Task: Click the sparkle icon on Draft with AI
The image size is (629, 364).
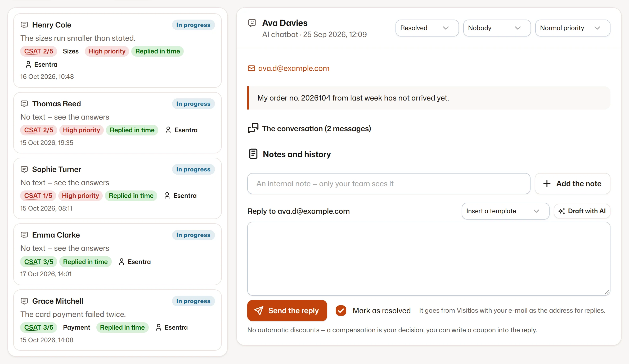Action: [562, 211]
